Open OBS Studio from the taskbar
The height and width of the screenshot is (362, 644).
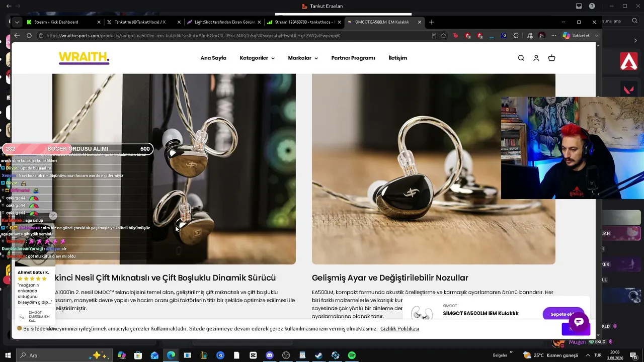[286, 355]
